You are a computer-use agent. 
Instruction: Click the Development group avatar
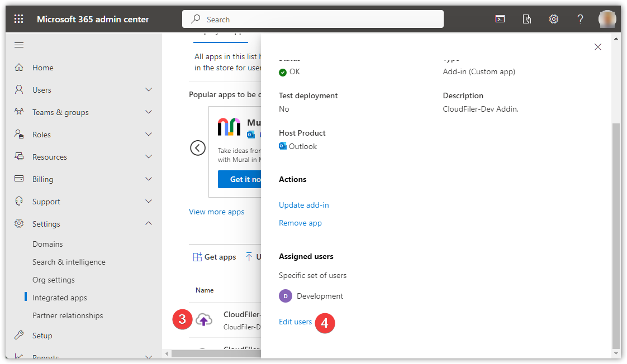(285, 296)
